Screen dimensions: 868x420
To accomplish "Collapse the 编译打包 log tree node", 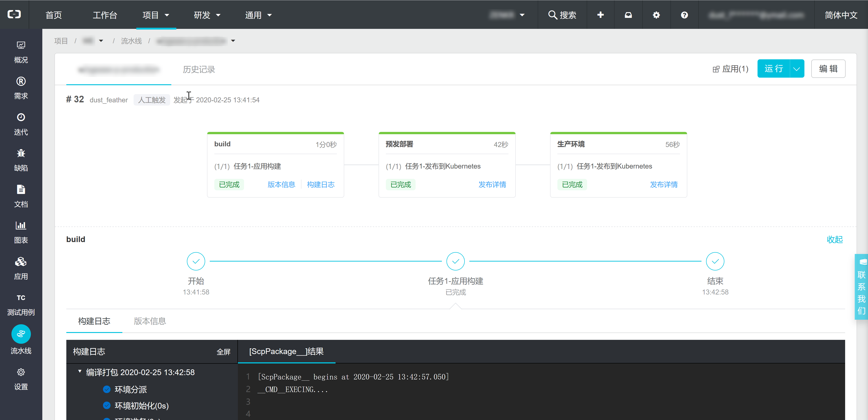I will [x=80, y=371].
